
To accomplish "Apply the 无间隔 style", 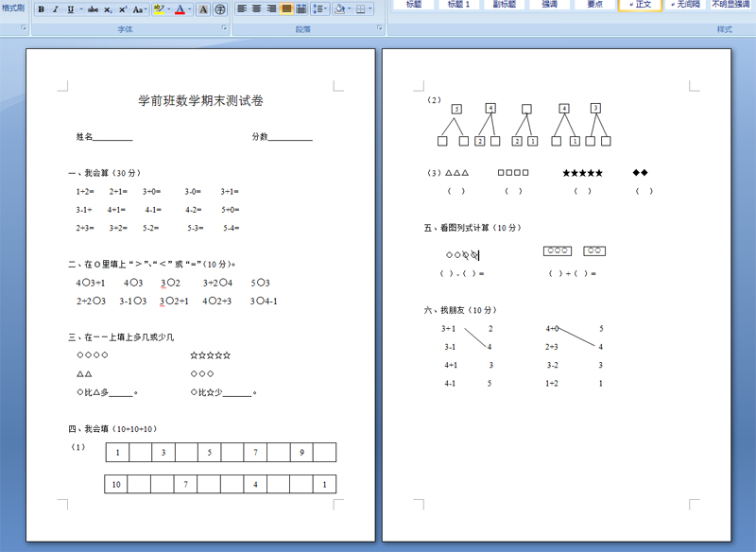I will click(685, 5).
